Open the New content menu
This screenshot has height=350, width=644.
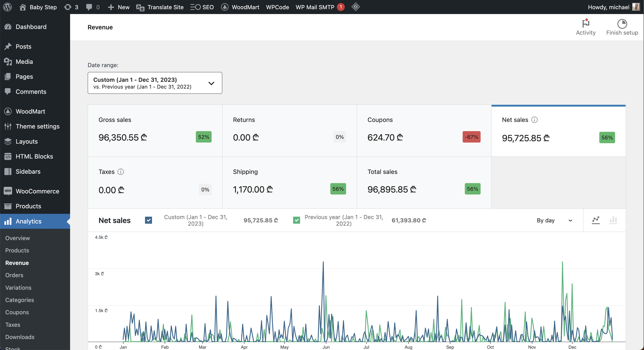pyautogui.click(x=119, y=7)
